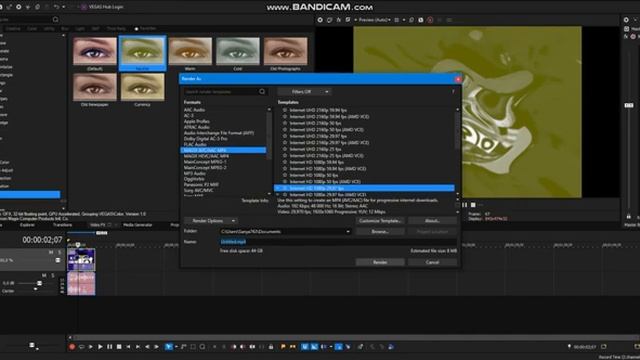Toggle Loop Playback in transport bar
Image resolution: width=640 pixels, height=360 pixels.
click(x=82, y=347)
